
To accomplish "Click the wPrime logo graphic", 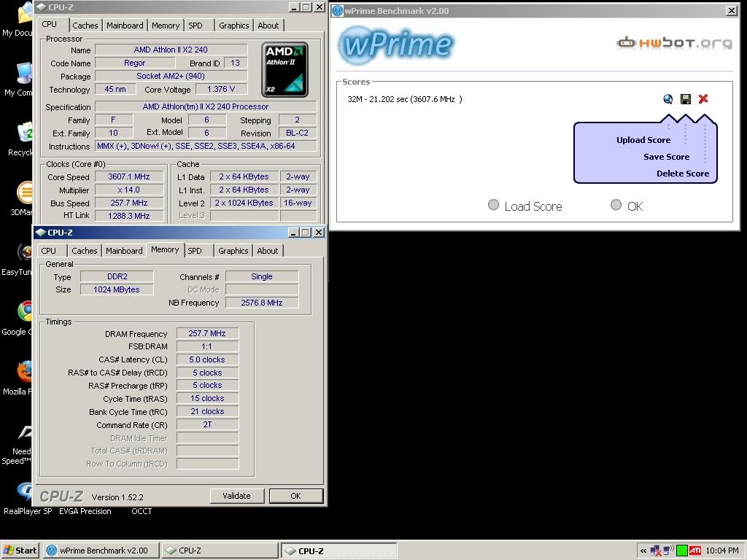I will pyautogui.click(x=395, y=45).
